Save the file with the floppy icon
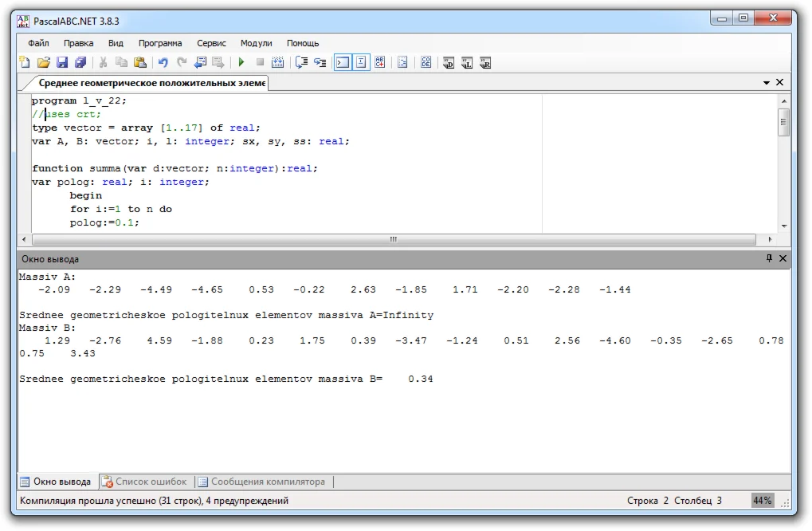Screen dimensions: 812x531 coord(62,62)
